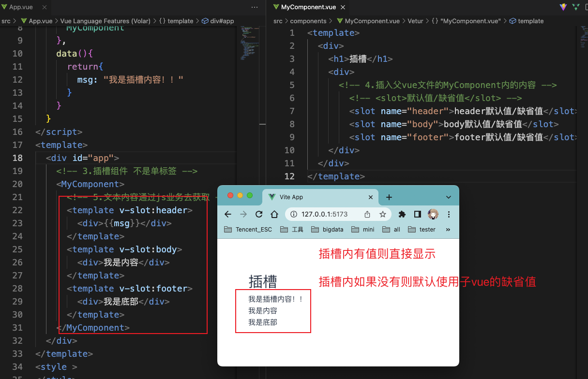The width and height of the screenshot is (588, 379).
Task: Click Vetur in the right breadcrumb
Action: (415, 21)
